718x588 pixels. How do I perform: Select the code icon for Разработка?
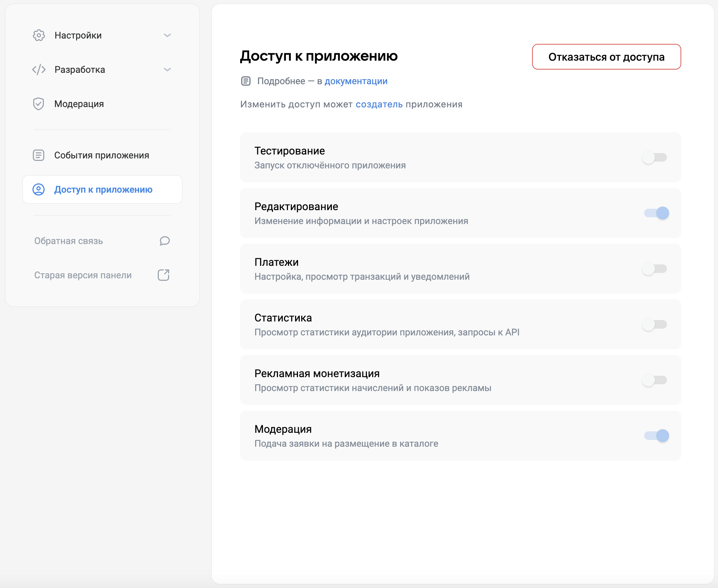click(x=39, y=70)
